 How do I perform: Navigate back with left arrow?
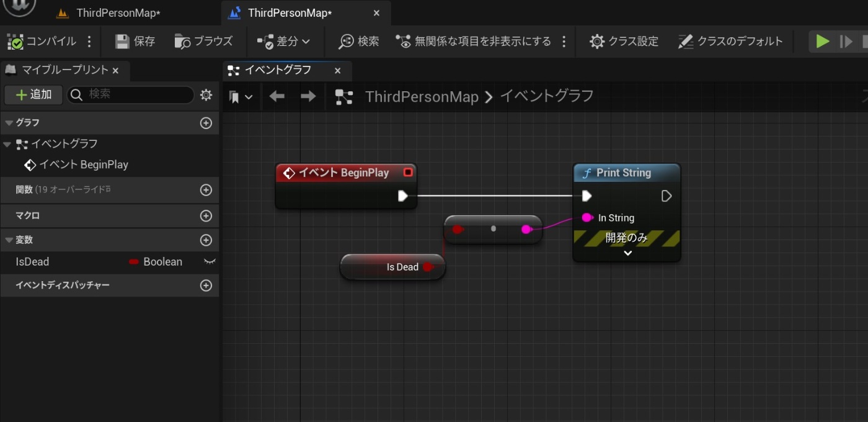coord(277,97)
